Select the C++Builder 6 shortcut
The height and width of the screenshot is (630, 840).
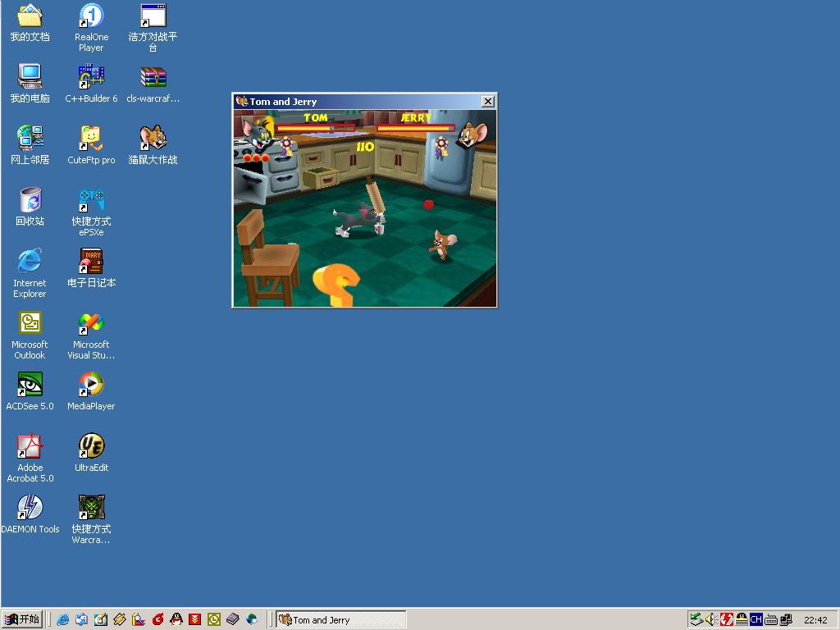click(x=91, y=84)
